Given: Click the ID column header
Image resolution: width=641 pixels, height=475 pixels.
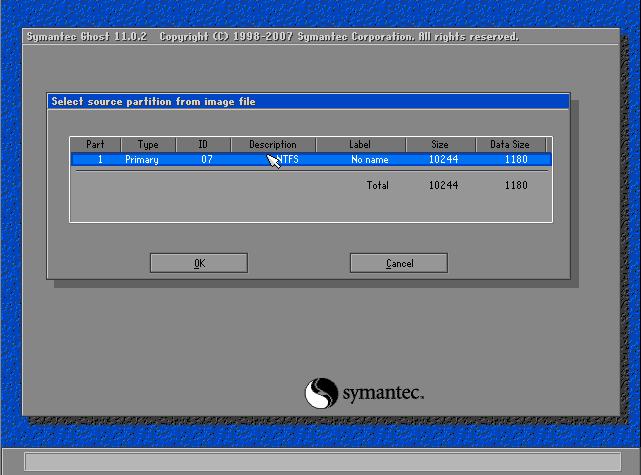Looking at the screenshot, I should (203, 144).
